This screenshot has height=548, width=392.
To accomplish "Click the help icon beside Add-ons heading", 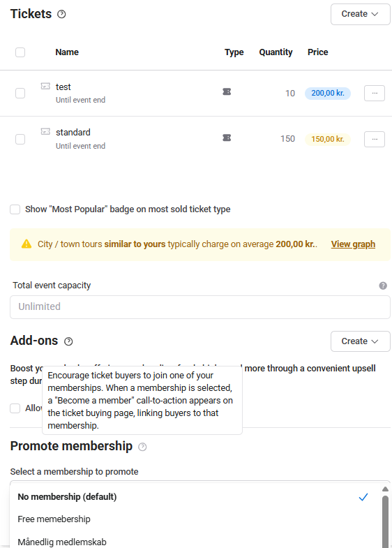I will [x=68, y=341].
